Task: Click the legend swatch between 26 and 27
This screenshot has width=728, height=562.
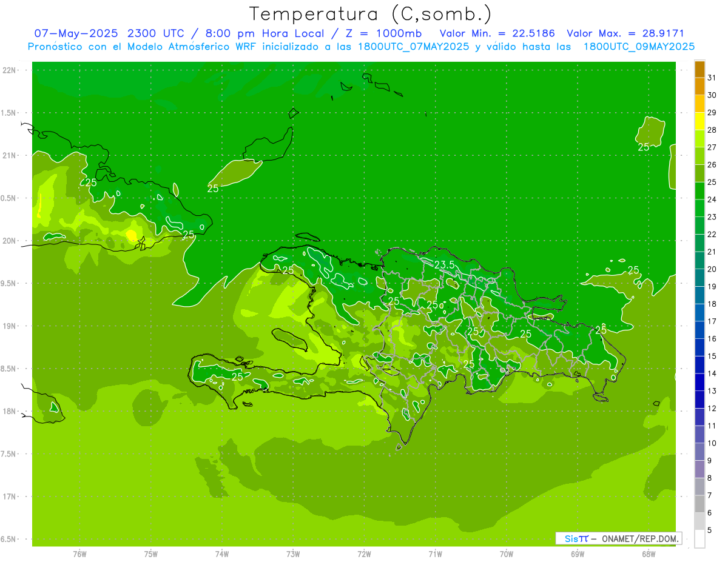Action: pyautogui.click(x=699, y=156)
